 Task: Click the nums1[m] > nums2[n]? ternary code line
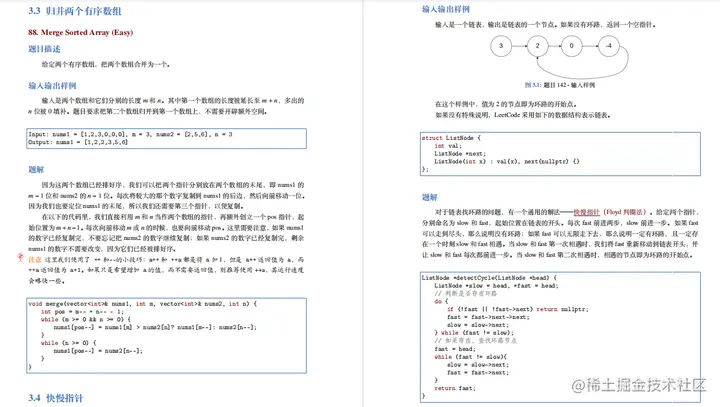click(x=155, y=327)
